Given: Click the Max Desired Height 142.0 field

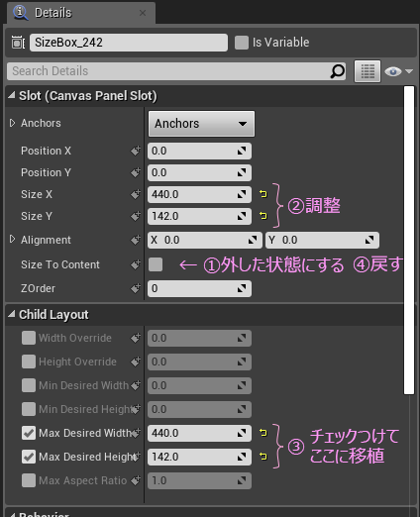Looking at the screenshot, I should tap(199, 457).
